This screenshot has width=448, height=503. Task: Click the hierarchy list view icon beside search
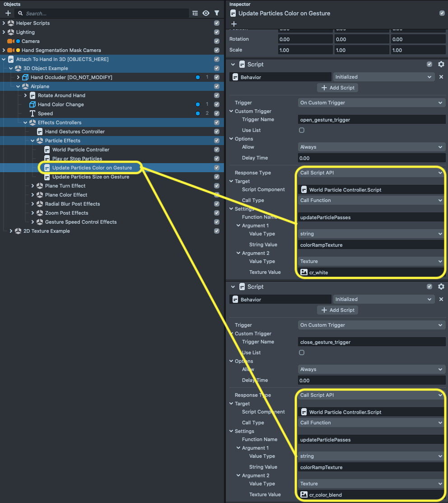(x=195, y=13)
